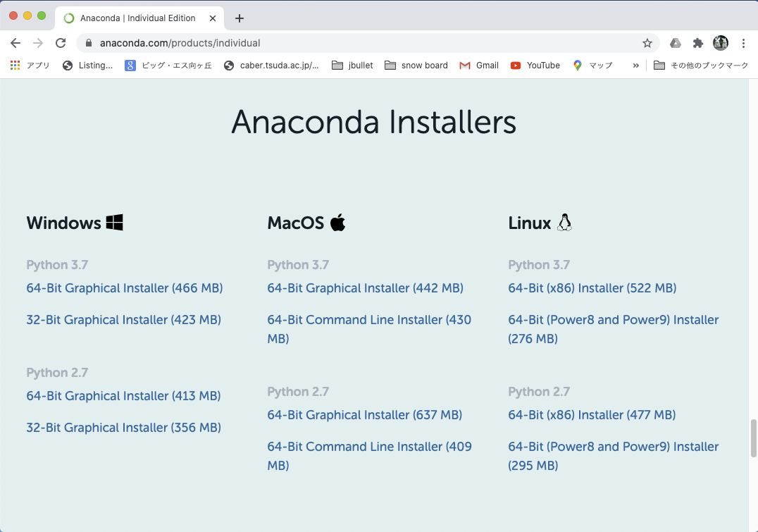This screenshot has height=532, width=758.
Task: Click the browser reload page icon
Action: pyautogui.click(x=61, y=43)
